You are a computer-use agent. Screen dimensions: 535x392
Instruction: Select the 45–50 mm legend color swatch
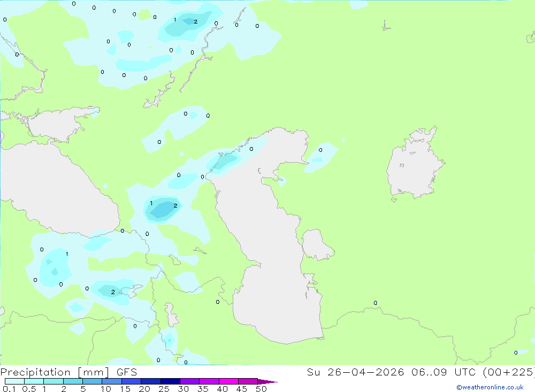point(248,381)
